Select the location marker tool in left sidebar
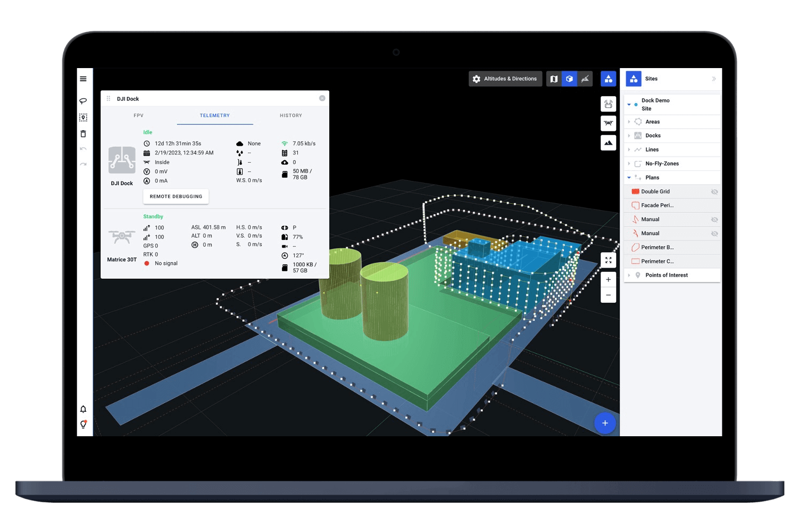The height and width of the screenshot is (532, 798). point(84,117)
